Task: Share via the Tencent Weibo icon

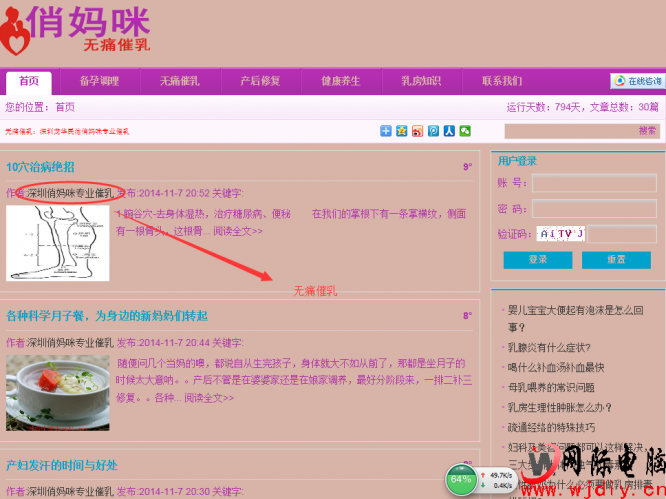Action: pyautogui.click(x=433, y=131)
